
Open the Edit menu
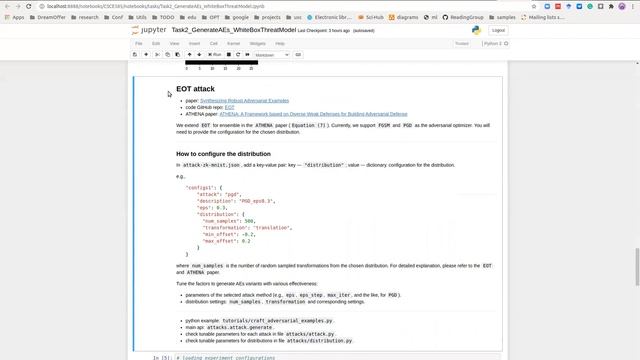click(156, 43)
